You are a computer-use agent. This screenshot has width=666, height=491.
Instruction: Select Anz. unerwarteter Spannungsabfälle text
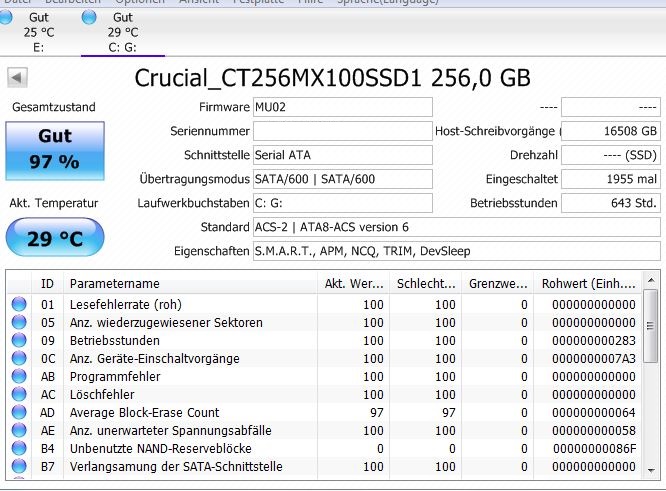(170, 431)
